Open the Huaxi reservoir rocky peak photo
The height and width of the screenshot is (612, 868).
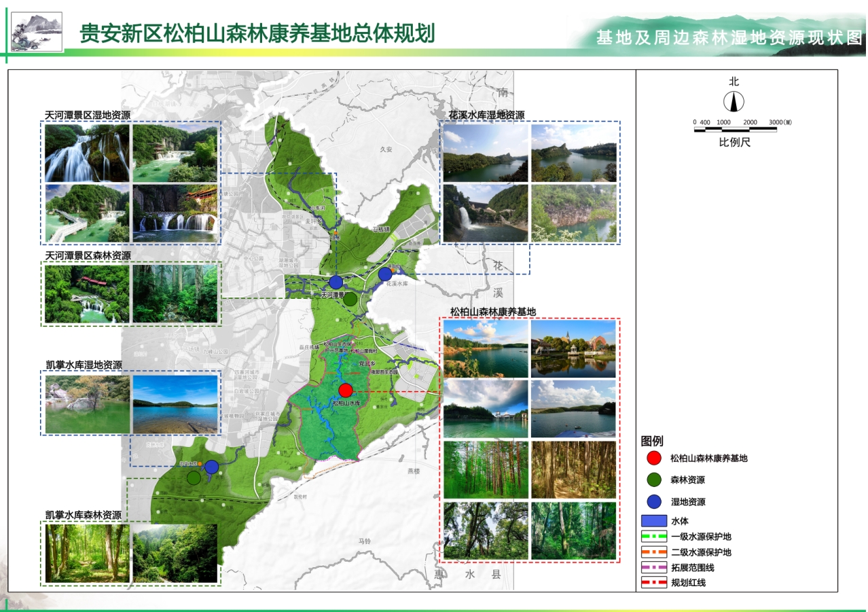click(x=574, y=153)
